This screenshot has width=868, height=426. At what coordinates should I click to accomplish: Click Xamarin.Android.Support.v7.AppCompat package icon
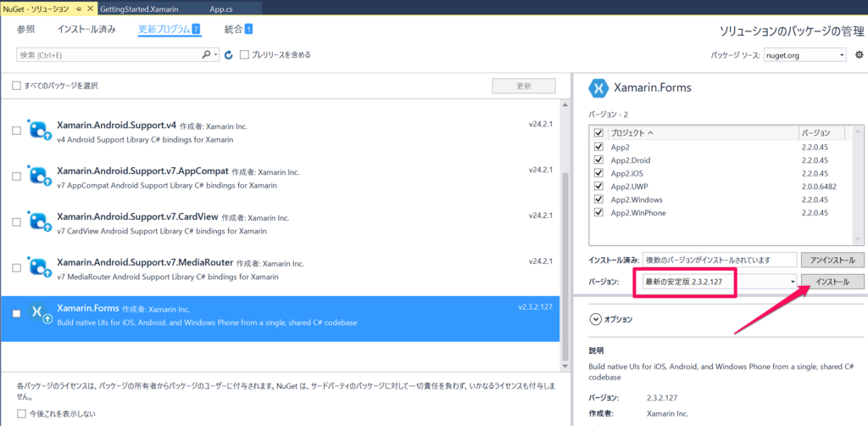pos(41,177)
